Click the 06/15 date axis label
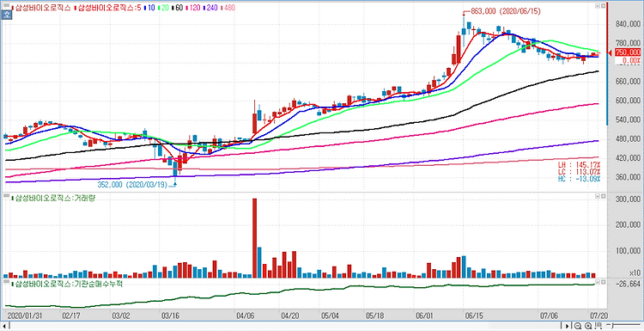This screenshot has width=644, height=331. 473,316
